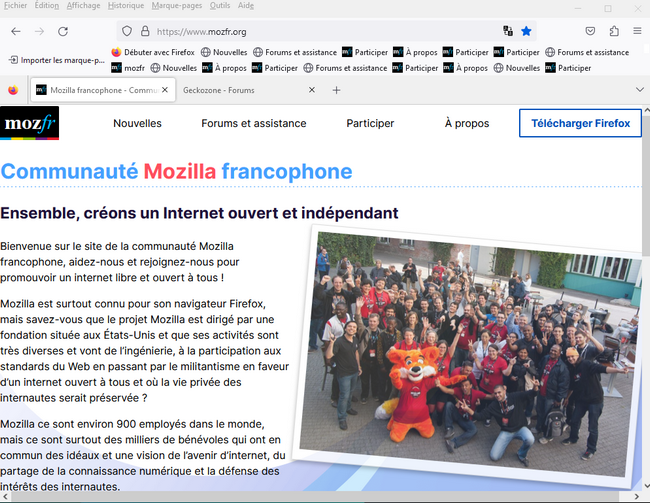Image resolution: width=650 pixels, height=503 pixels.
Task: Open the tracking protection shield panel
Action: click(x=127, y=31)
